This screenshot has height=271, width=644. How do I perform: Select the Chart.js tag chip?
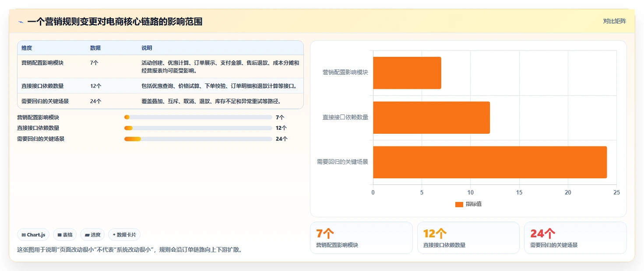coord(34,235)
